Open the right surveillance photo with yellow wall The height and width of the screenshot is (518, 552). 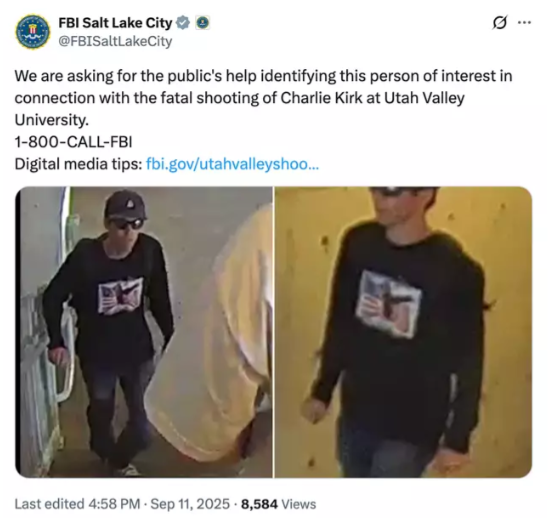[x=403, y=332]
